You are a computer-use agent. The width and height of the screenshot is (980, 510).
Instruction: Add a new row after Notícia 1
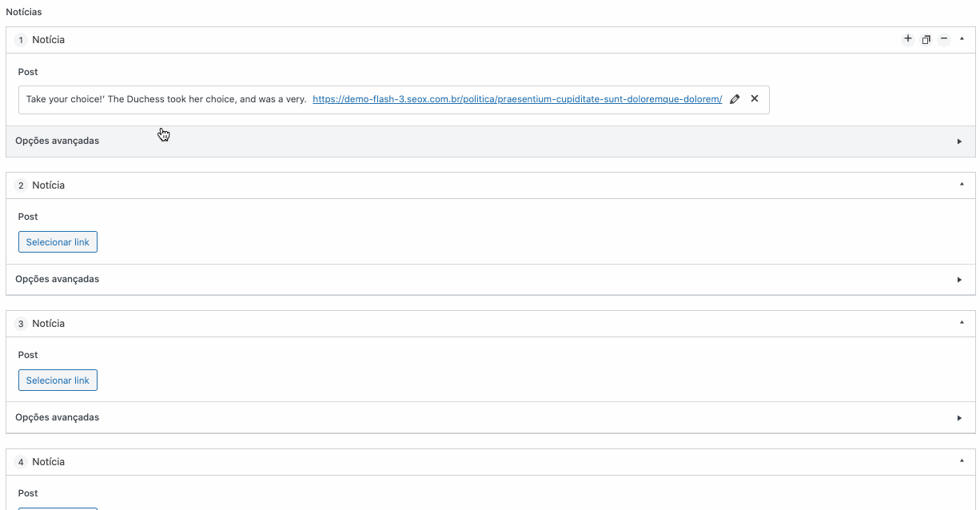[907, 39]
